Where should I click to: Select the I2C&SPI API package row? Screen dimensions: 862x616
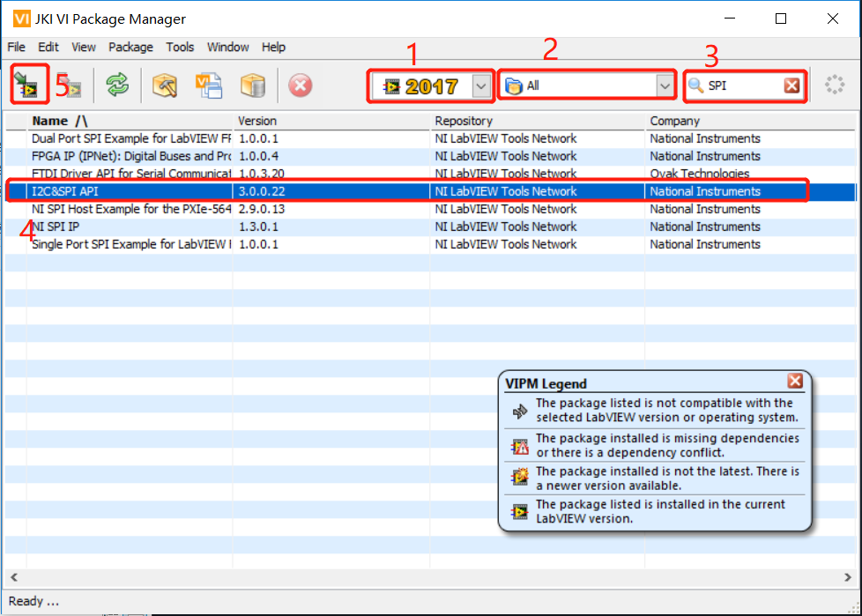430,191
